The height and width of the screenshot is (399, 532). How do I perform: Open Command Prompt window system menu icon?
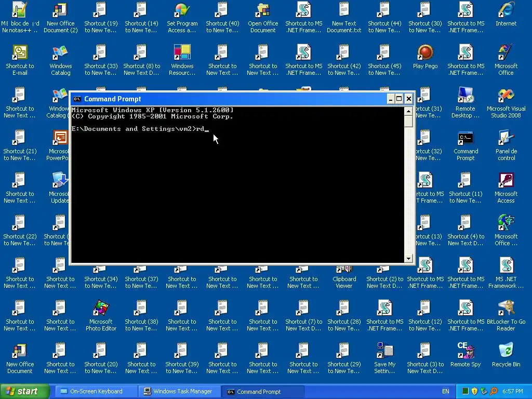click(77, 99)
